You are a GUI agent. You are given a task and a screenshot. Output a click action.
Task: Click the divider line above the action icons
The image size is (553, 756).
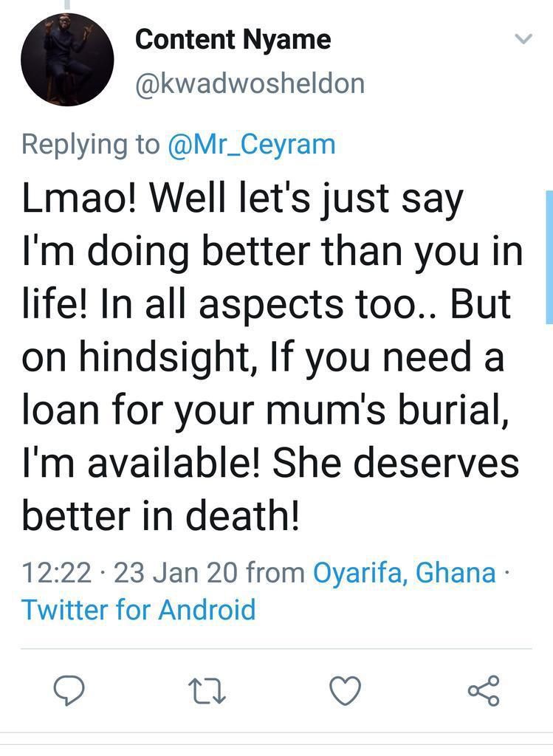(x=276, y=649)
